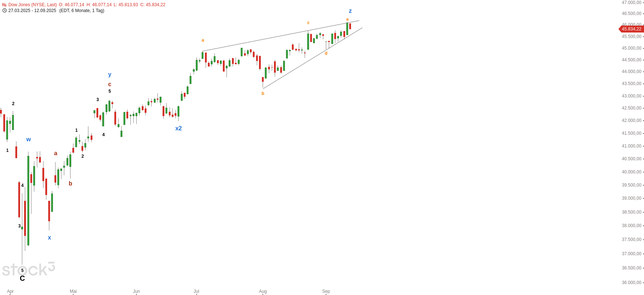Screen dimensions: 644x295
Task: Click the orange d triangle wave label
Action: [326, 53]
